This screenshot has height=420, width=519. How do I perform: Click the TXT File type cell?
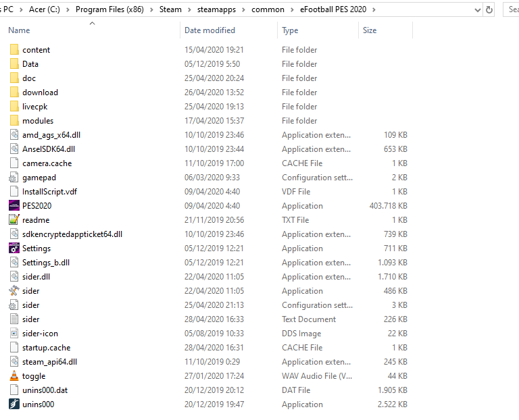[295, 220]
